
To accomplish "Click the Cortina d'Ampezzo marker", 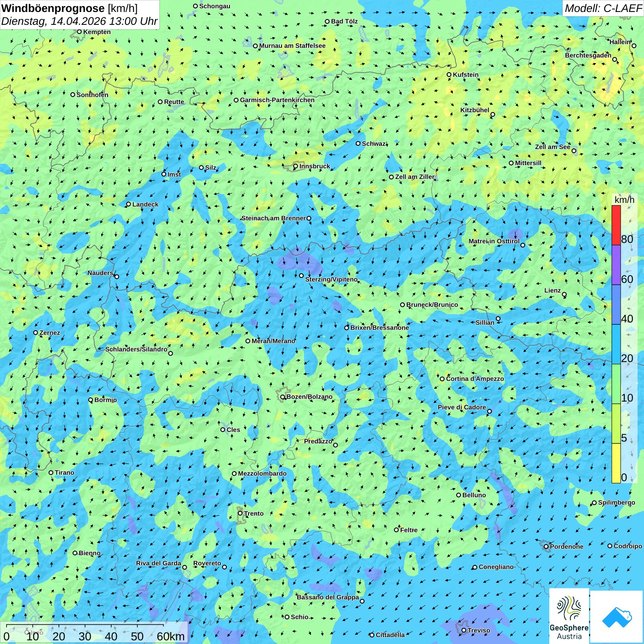I will pos(442,379).
